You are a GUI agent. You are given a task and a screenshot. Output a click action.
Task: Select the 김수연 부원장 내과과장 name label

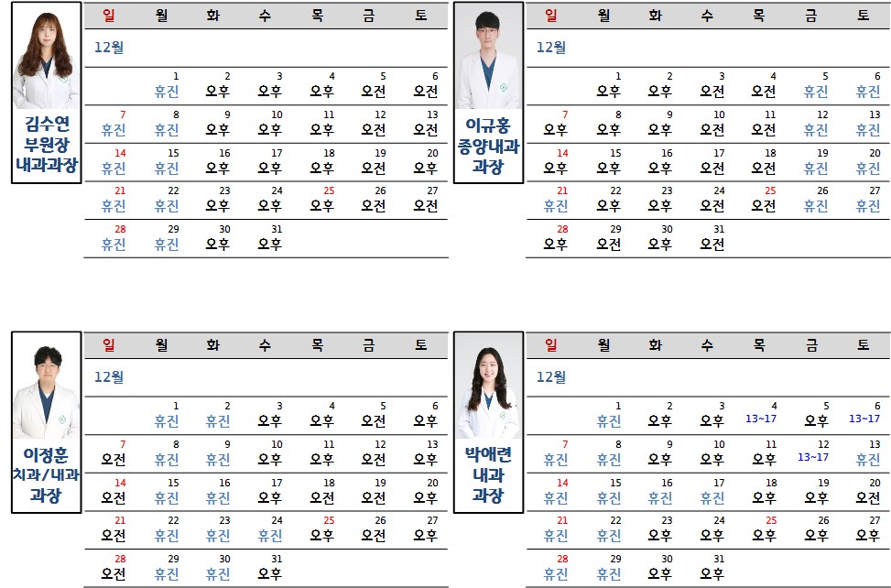click(x=47, y=145)
